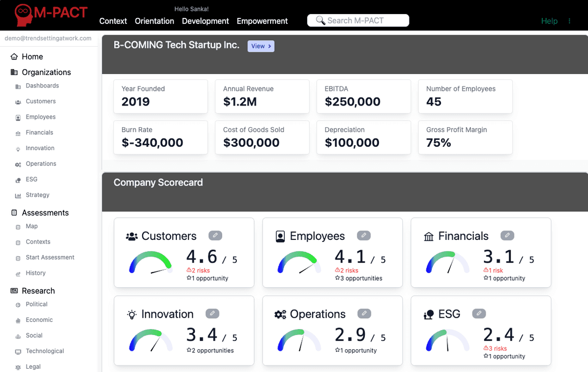Open the three-dot menu beside Help
The width and height of the screenshot is (588, 372).
(x=569, y=21)
